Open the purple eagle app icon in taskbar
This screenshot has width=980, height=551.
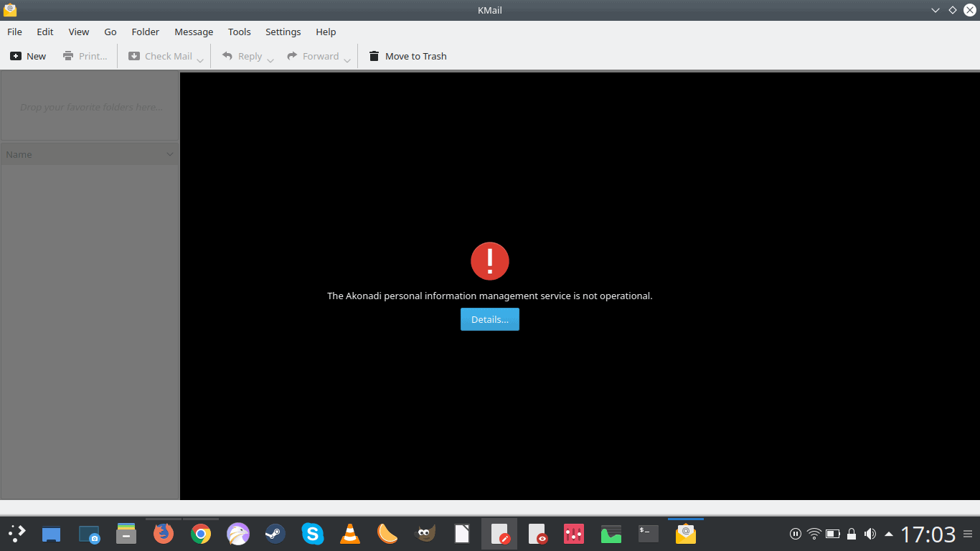tap(238, 534)
